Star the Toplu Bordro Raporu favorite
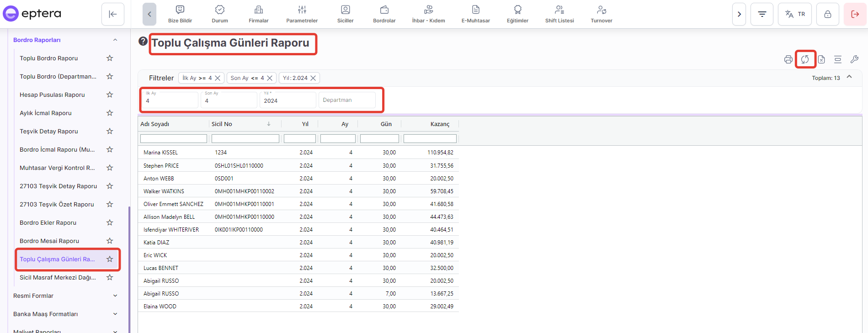This screenshot has width=868, height=333. (110, 58)
